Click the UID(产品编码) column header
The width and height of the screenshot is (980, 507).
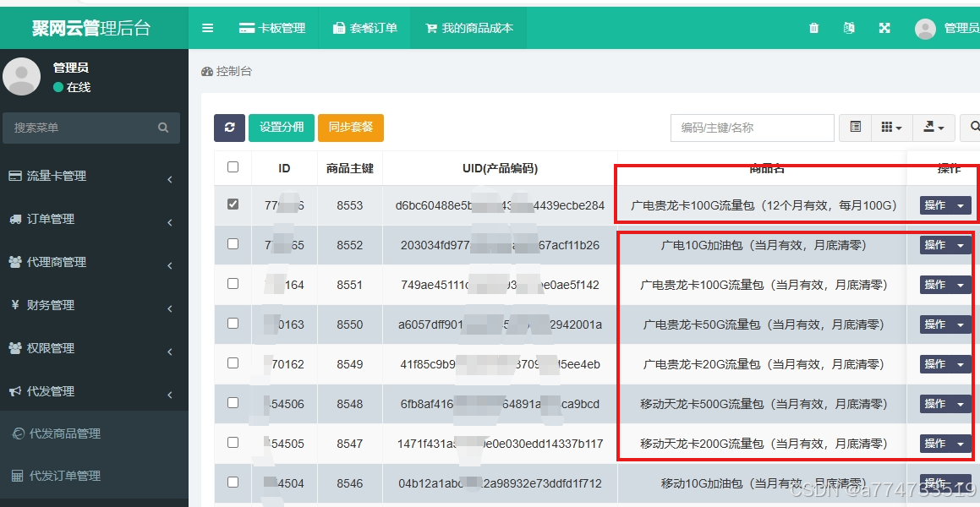tap(500, 169)
